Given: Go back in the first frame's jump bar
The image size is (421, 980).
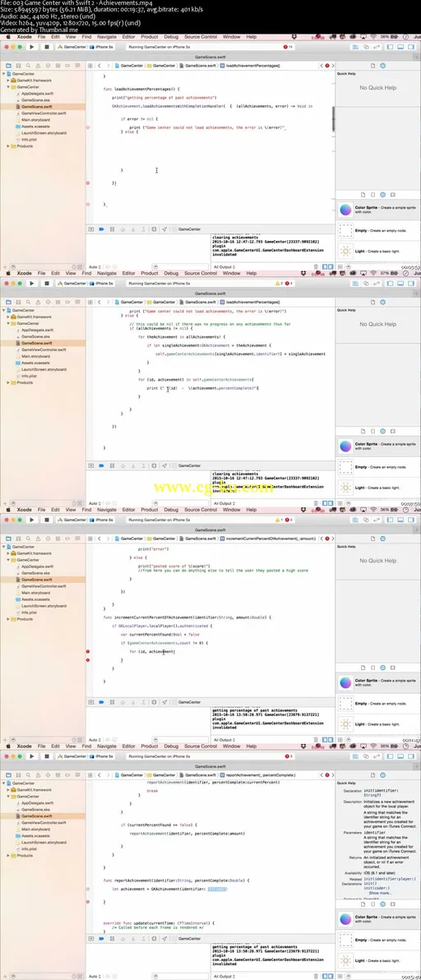Looking at the screenshot, I should 101,65.
